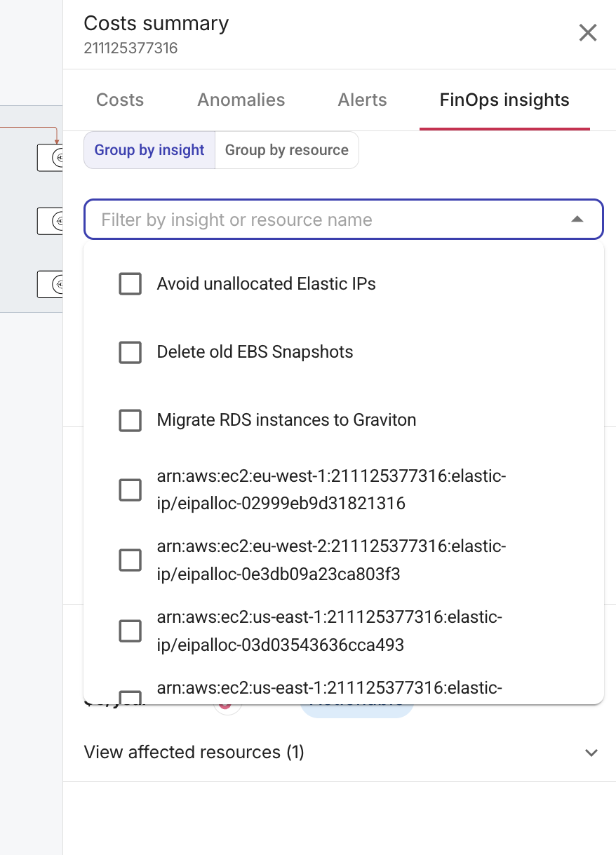Choose Group by resource
The height and width of the screenshot is (855, 616).
point(287,150)
